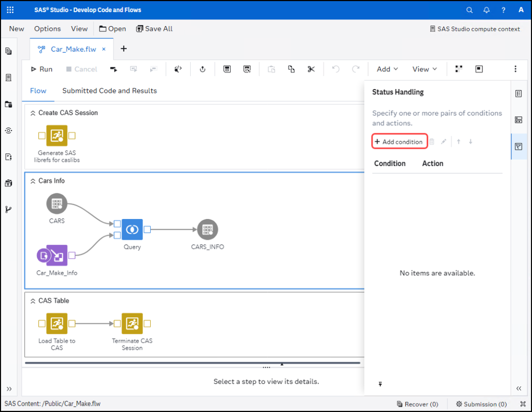Add a new tab with plus
This screenshot has width=532, height=412.
click(124, 49)
